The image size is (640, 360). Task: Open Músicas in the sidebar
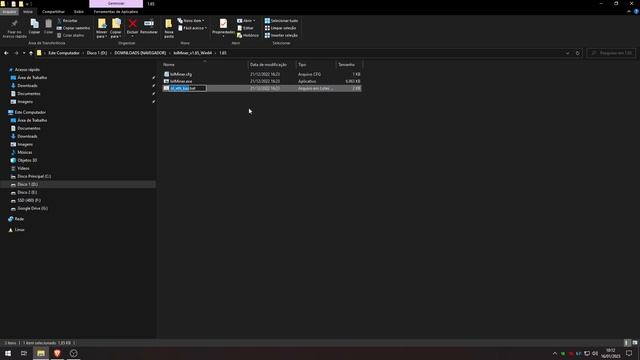pyautogui.click(x=24, y=152)
